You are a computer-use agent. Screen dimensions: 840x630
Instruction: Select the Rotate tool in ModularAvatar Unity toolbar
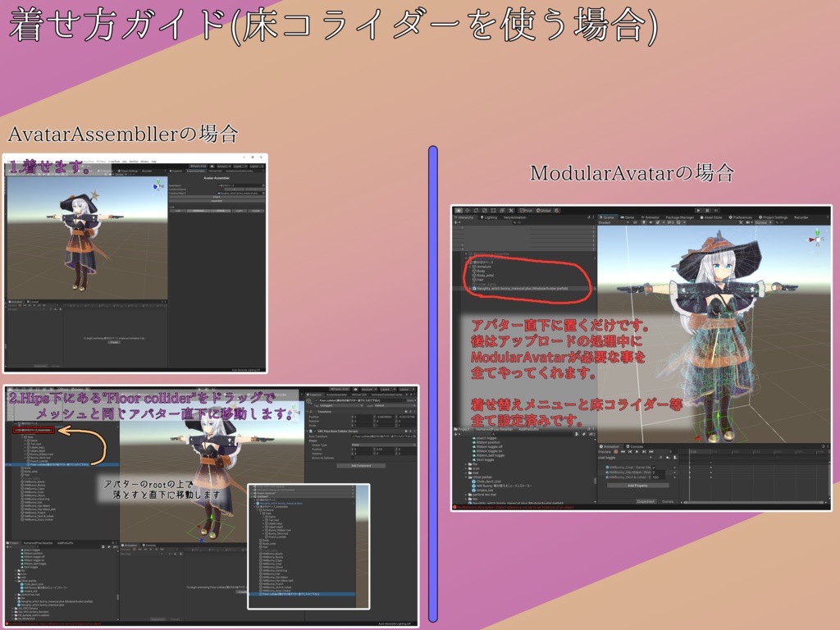[476, 211]
